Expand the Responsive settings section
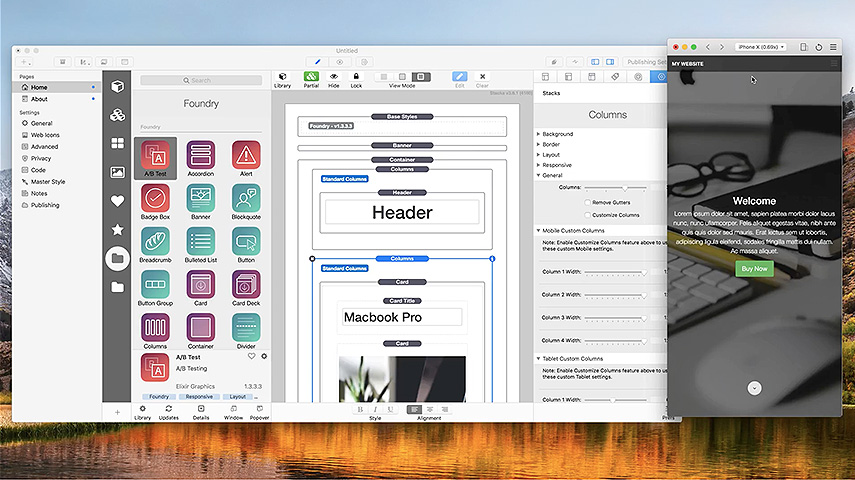Screen dimensions: 855x480 557,165
